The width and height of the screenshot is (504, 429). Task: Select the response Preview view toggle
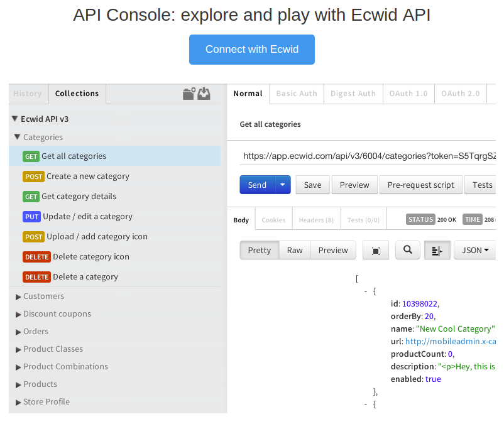click(333, 250)
